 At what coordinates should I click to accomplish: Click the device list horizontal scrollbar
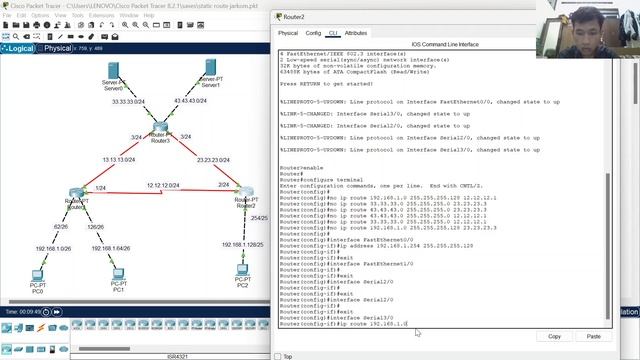point(104,349)
